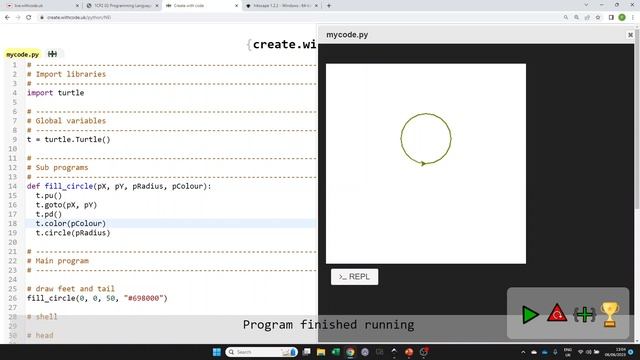
Task: Click the 'import turtle' line of code
Action: (56, 93)
